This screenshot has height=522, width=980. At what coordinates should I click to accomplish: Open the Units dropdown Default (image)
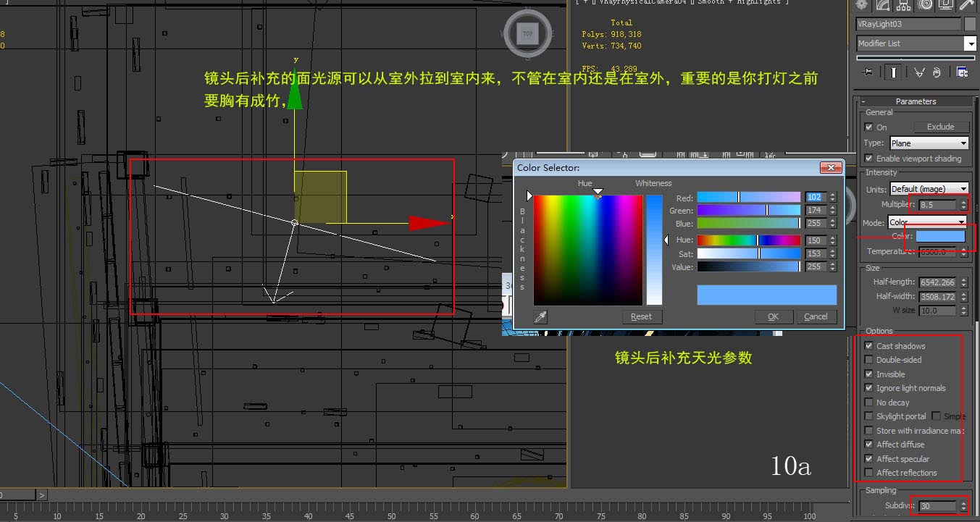pyautogui.click(x=929, y=189)
